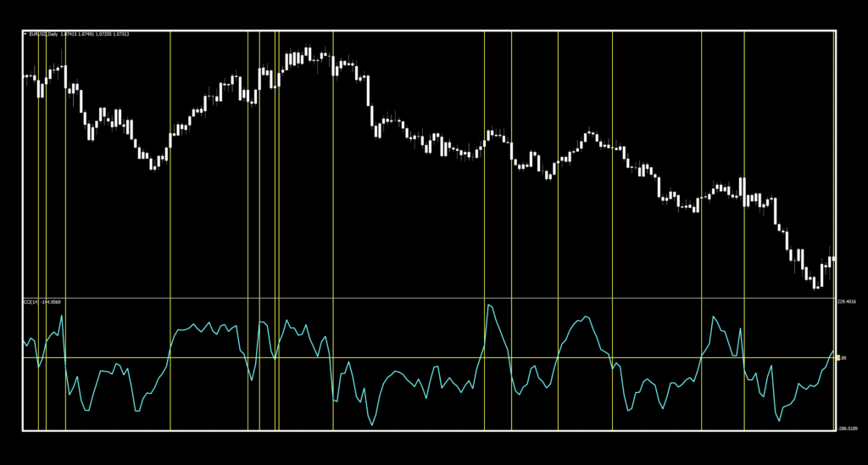Click the -286.0189 lower CCI scale value
Viewport: 868px width, 465px height.
click(848, 429)
